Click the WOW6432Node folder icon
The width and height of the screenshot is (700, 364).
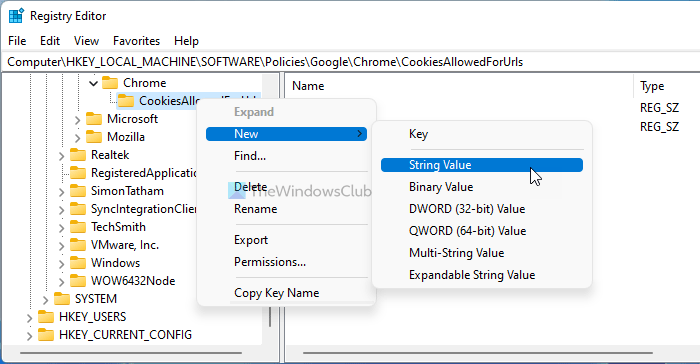click(x=78, y=280)
